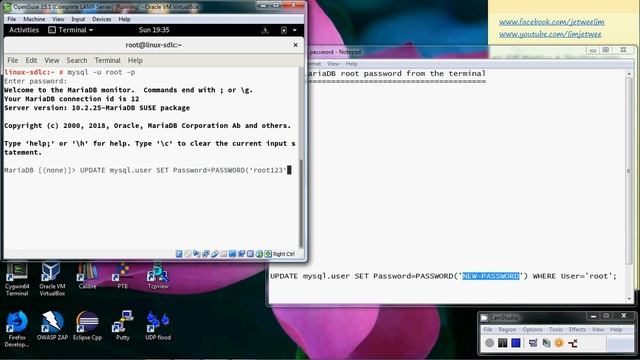Image resolution: width=640 pixels, height=360 pixels.
Task: Expand the GNOME system menu arrow
Action: click(x=294, y=30)
